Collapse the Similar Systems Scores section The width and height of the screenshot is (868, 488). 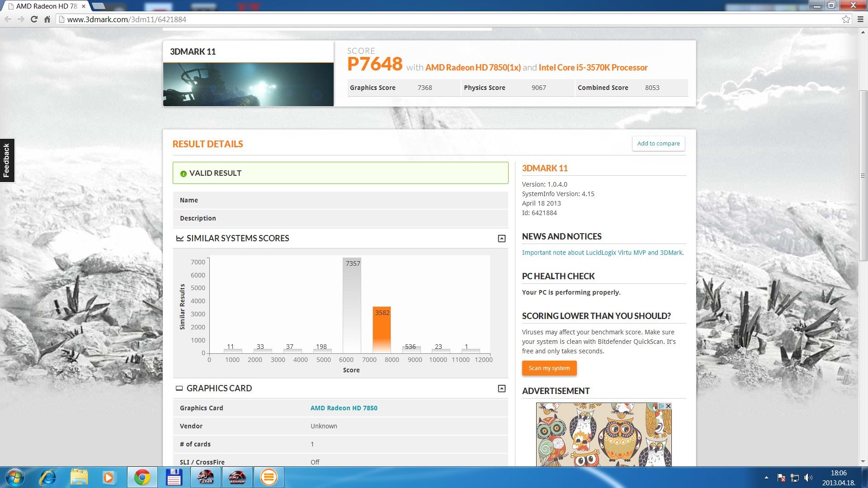501,239
